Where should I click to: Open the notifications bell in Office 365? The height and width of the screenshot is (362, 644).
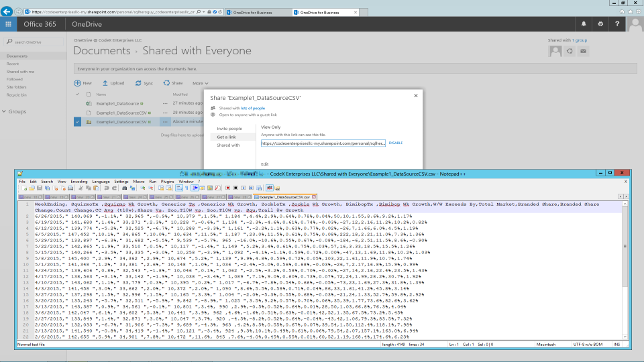click(584, 24)
